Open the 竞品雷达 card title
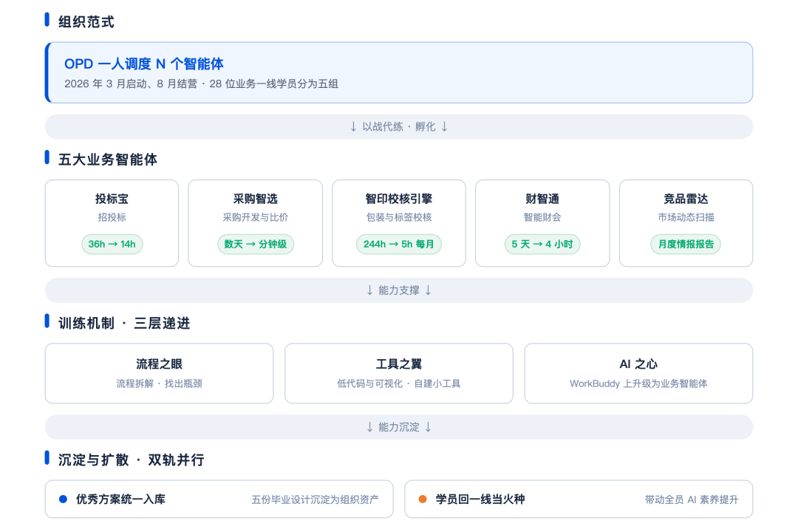 (686, 199)
